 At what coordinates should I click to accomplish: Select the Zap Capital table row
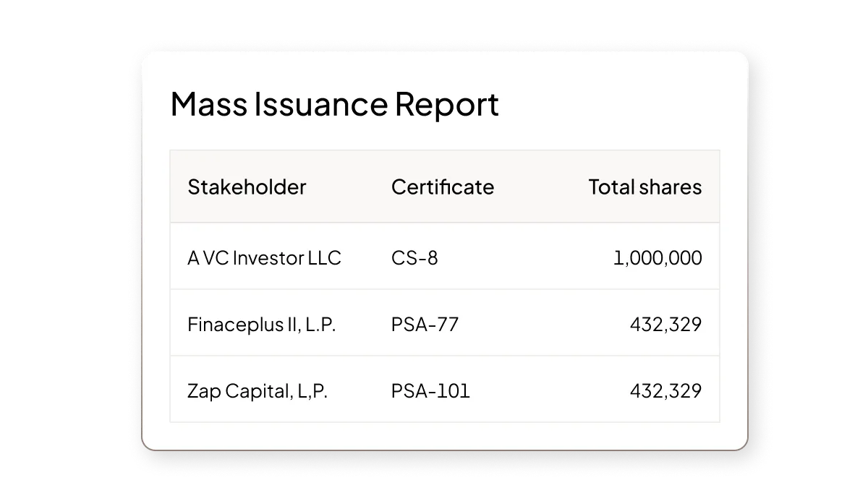point(445,389)
